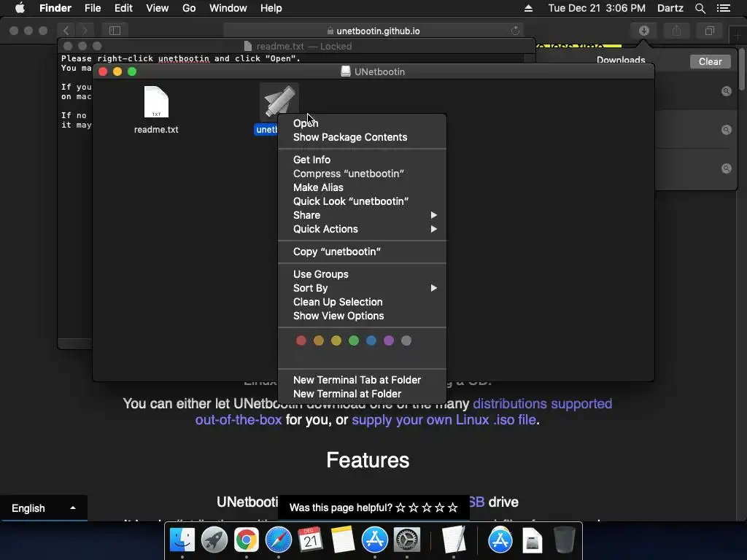
Task: Click the menu bar date and time
Action: coord(597,8)
